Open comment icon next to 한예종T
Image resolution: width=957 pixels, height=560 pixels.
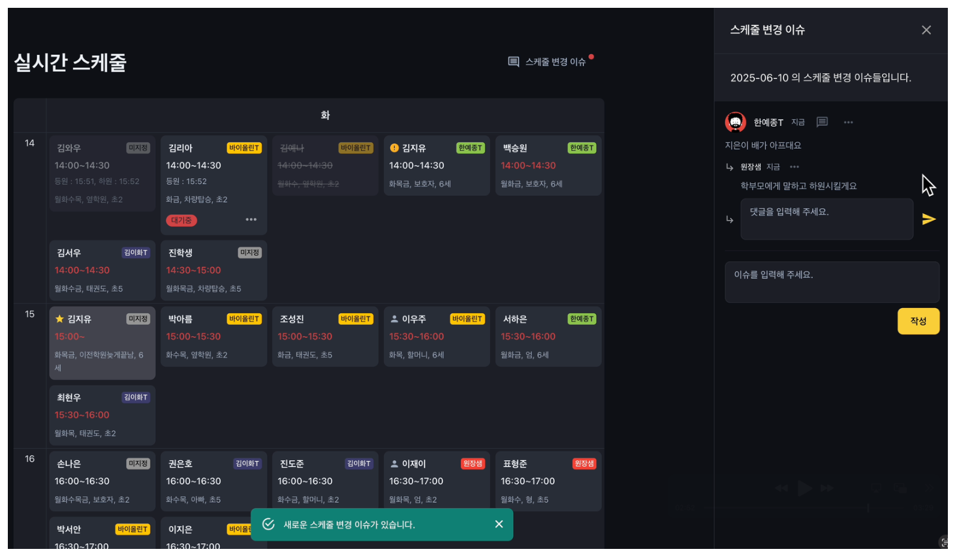click(822, 122)
